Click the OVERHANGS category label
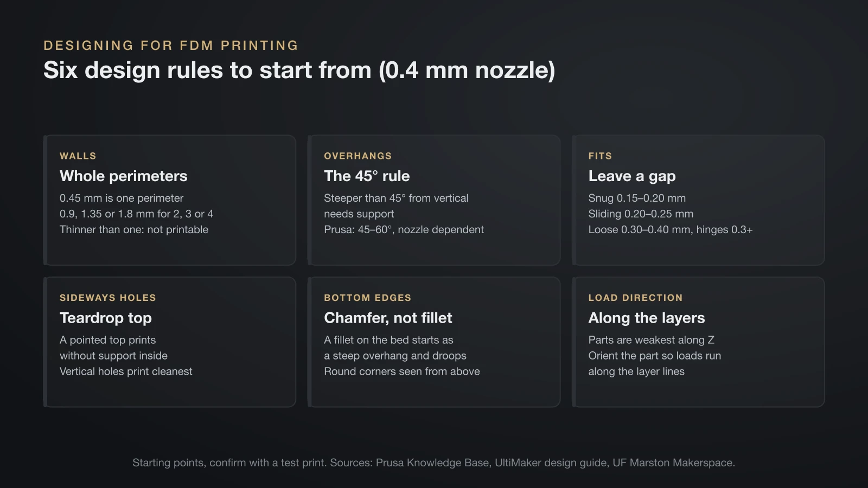This screenshot has height=488, width=868. point(358,156)
